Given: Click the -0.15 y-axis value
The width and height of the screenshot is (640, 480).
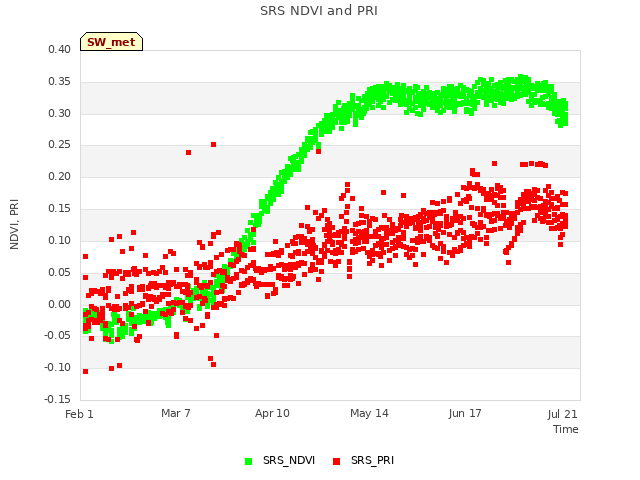Looking at the screenshot, I should pos(57,399).
